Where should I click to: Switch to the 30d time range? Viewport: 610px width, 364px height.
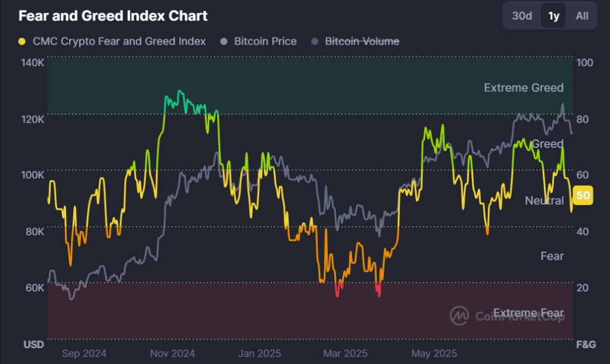(x=521, y=16)
